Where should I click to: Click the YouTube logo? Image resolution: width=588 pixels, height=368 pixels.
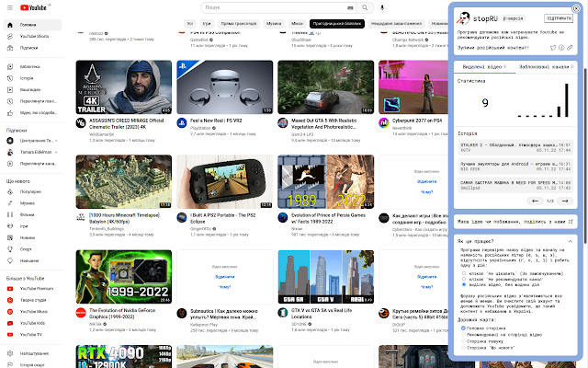pyautogui.click(x=33, y=7)
